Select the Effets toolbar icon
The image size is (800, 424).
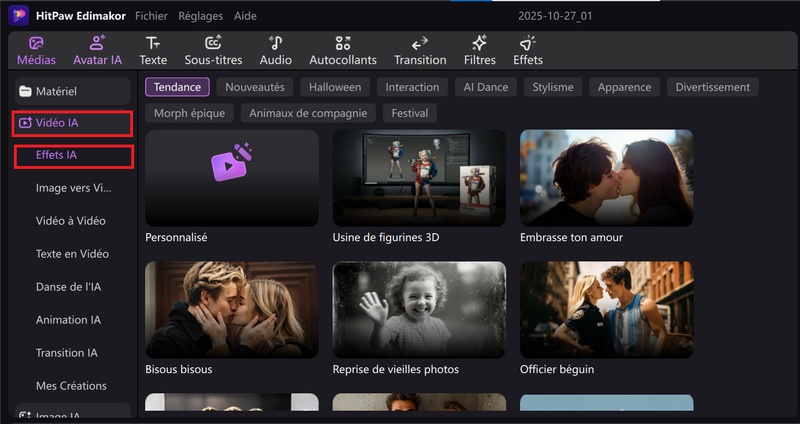coord(528,43)
